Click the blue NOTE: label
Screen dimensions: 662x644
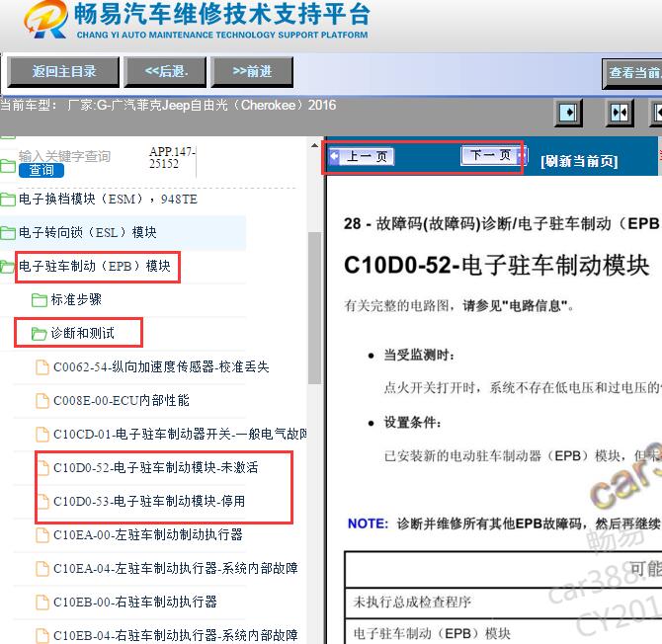tap(368, 523)
